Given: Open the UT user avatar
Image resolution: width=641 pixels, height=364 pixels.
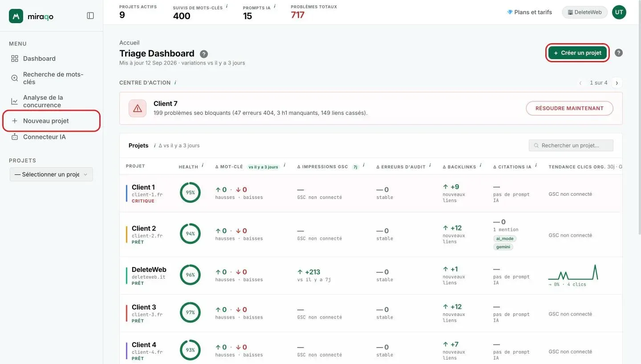Looking at the screenshot, I should [x=619, y=12].
